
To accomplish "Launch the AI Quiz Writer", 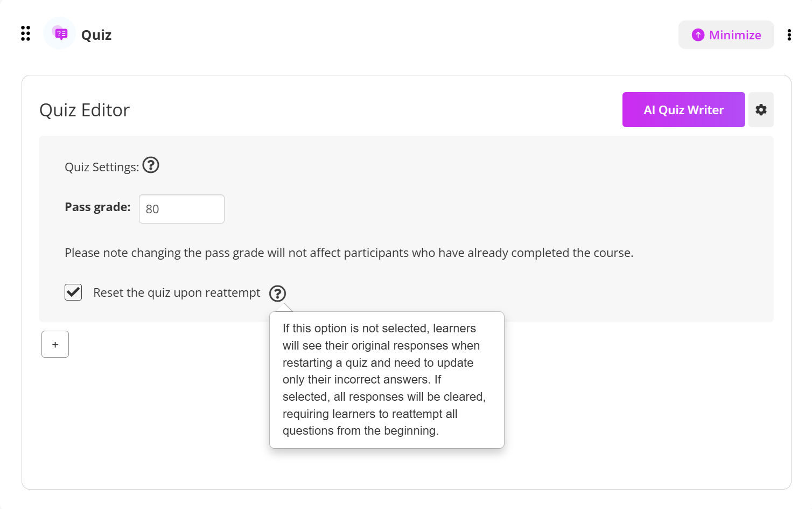I will pos(683,110).
